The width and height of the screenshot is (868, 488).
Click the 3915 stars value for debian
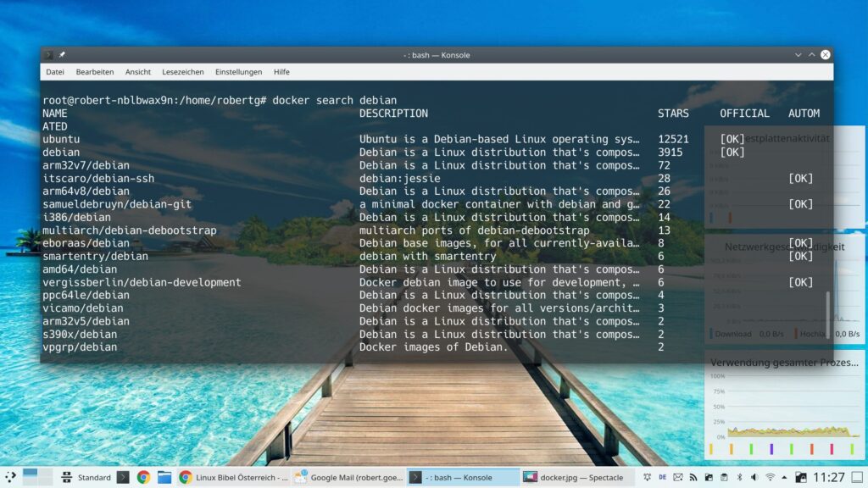coord(670,152)
